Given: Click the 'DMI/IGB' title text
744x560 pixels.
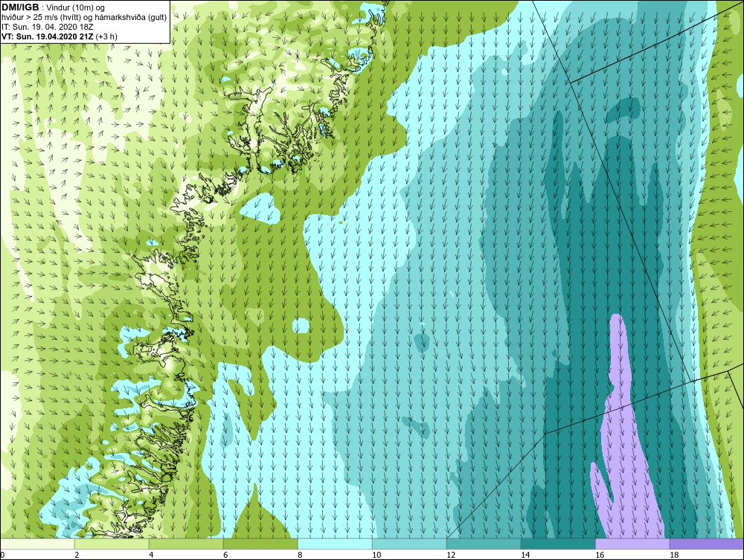Looking at the screenshot, I should 20,7.
